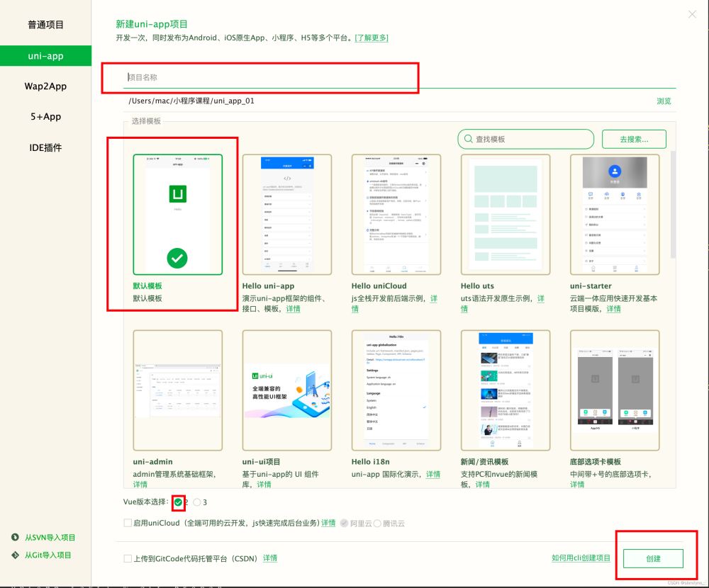Viewport: 709px width, 588px height.
Task: Select Vue version 3 radio button
Action: (x=197, y=502)
